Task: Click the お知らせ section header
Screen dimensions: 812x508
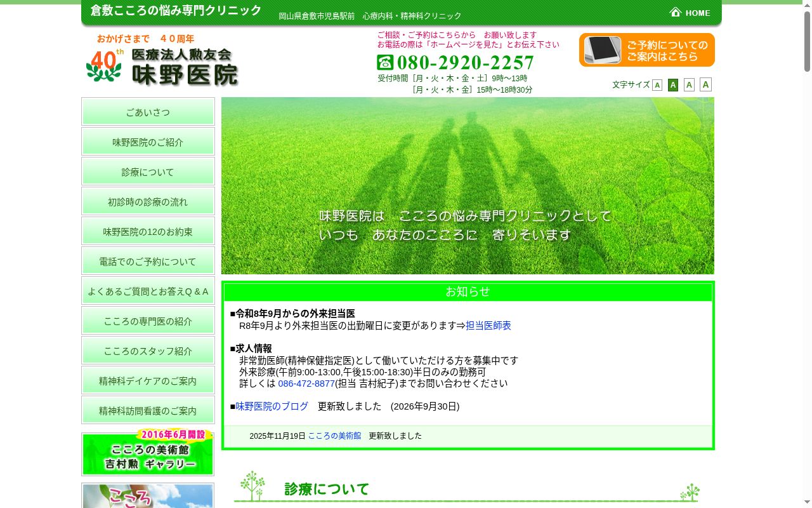Action: click(x=468, y=292)
